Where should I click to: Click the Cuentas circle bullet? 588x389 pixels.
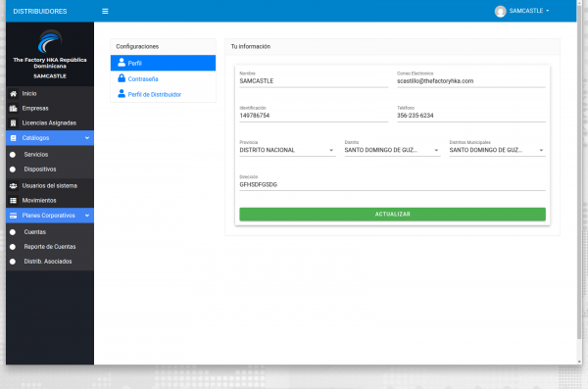(x=13, y=232)
